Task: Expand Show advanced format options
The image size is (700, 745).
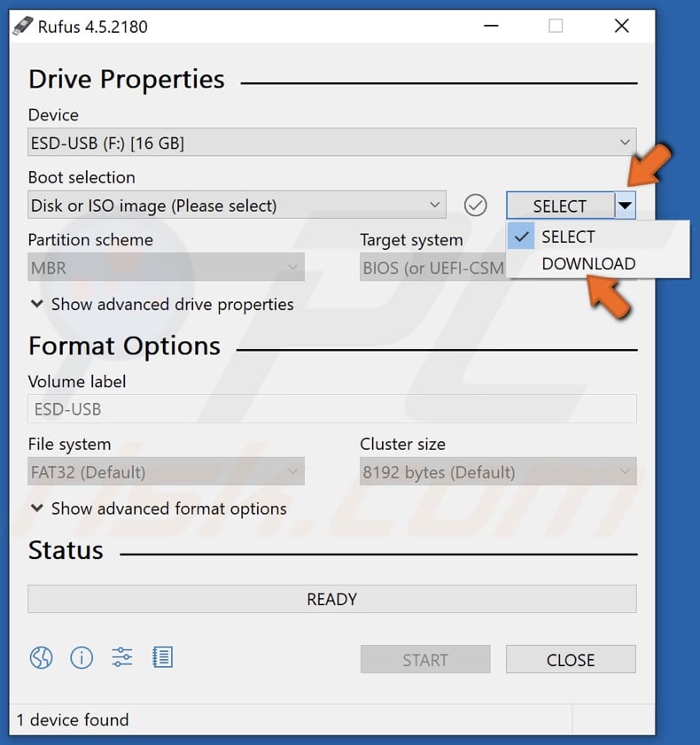Action: 159,508
